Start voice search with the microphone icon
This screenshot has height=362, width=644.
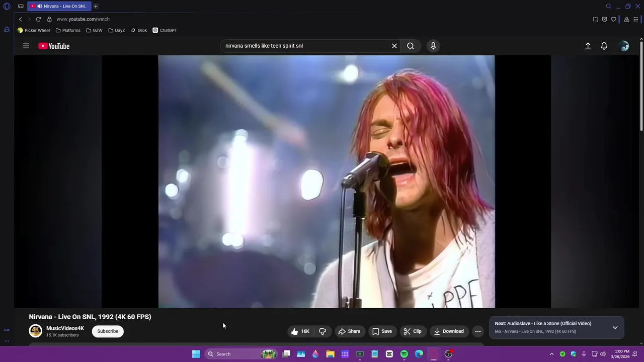pos(433,46)
